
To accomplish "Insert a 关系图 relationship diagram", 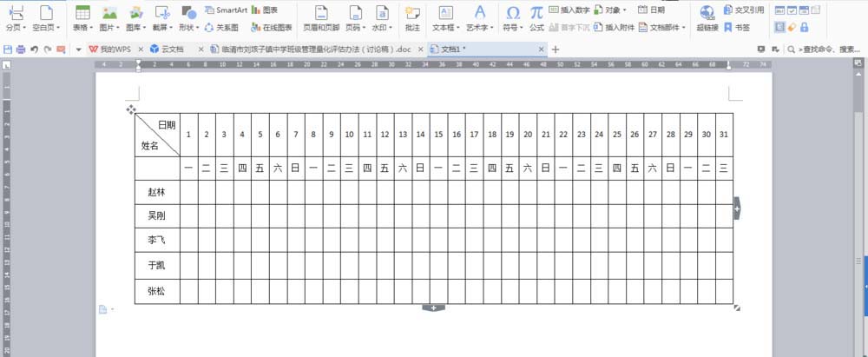I will (221, 27).
